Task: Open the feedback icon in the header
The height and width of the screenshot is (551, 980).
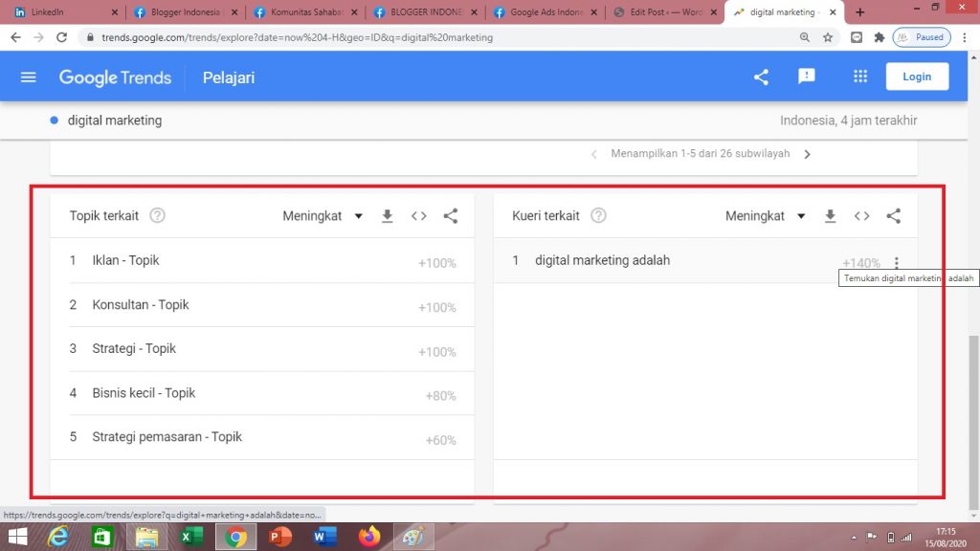Action: click(x=807, y=77)
